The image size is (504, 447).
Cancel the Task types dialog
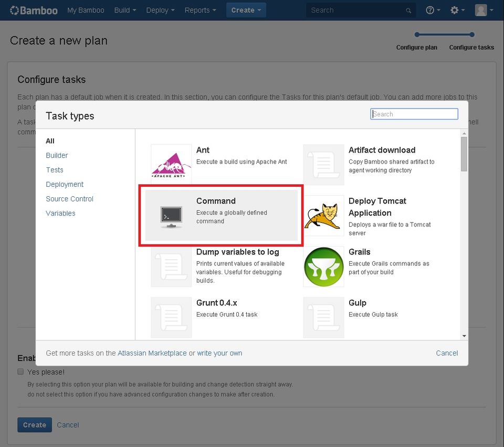pyautogui.click(x=447, y=353)
